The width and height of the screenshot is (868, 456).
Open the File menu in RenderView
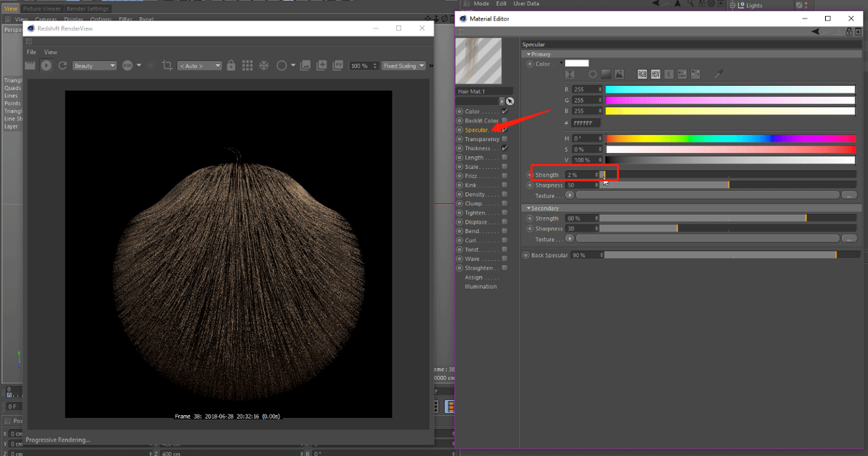[x=31, y=52]
